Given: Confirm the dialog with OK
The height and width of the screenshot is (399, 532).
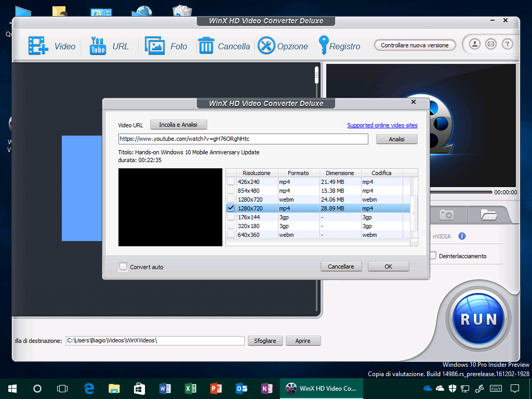Looking at the screenshot, I should point(388,267).
